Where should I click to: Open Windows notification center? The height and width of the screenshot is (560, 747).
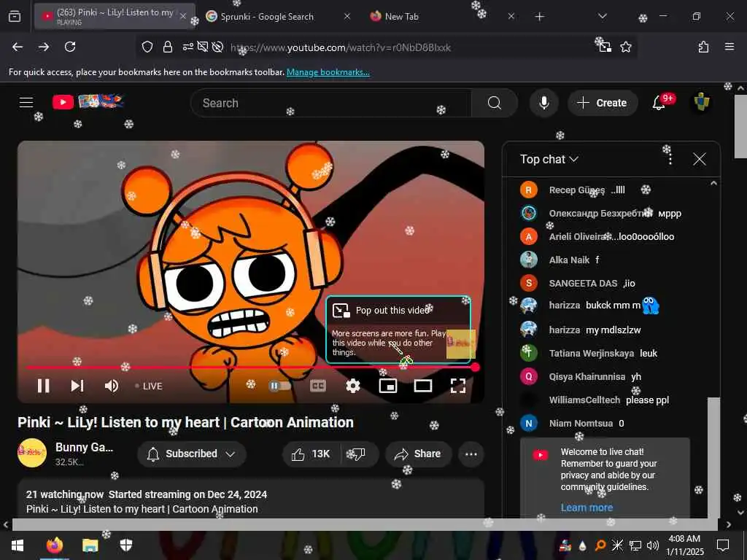(723, 545)
